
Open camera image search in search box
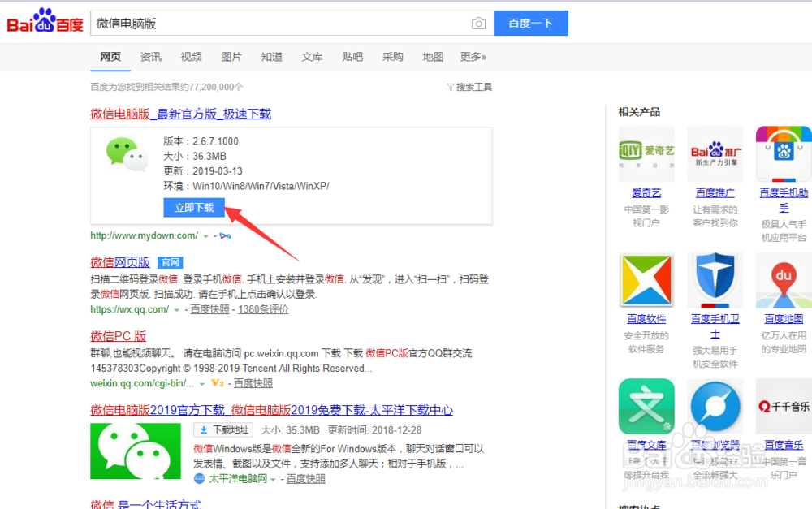click(x=478, y=24)
